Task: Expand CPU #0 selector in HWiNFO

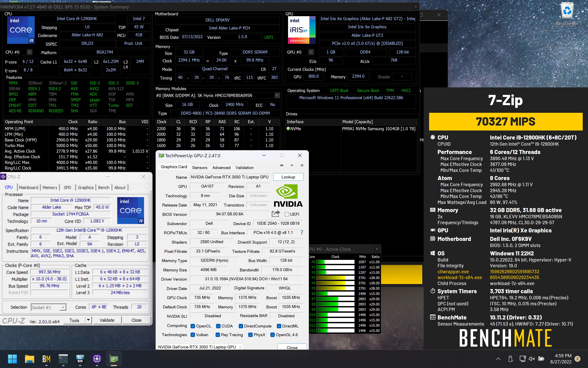Action: (29, 52)
